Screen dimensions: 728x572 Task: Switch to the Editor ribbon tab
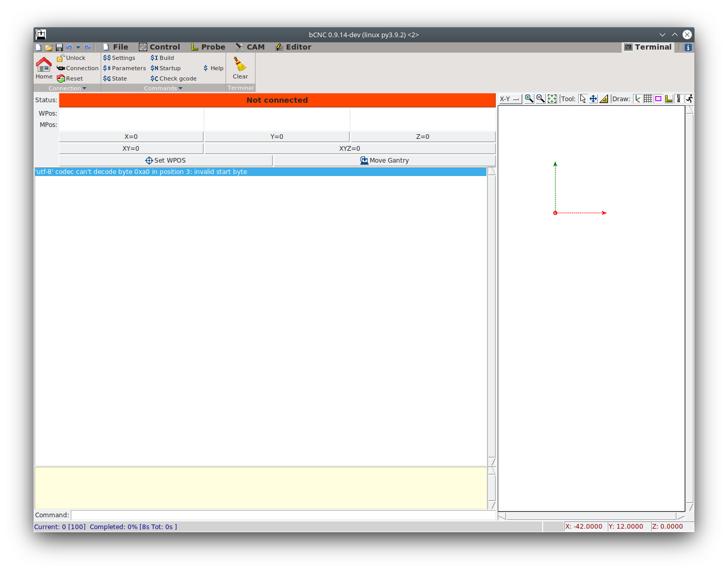coord(293,47)
